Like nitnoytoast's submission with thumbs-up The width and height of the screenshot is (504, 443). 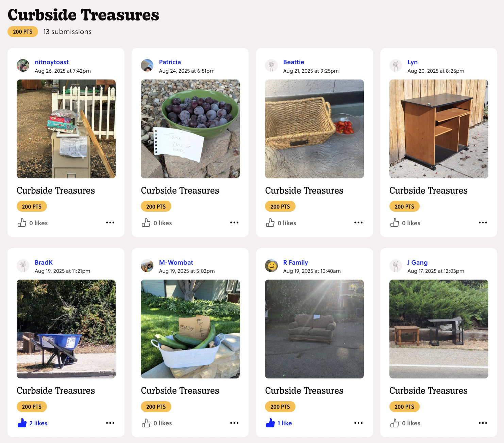pos(22,223)
